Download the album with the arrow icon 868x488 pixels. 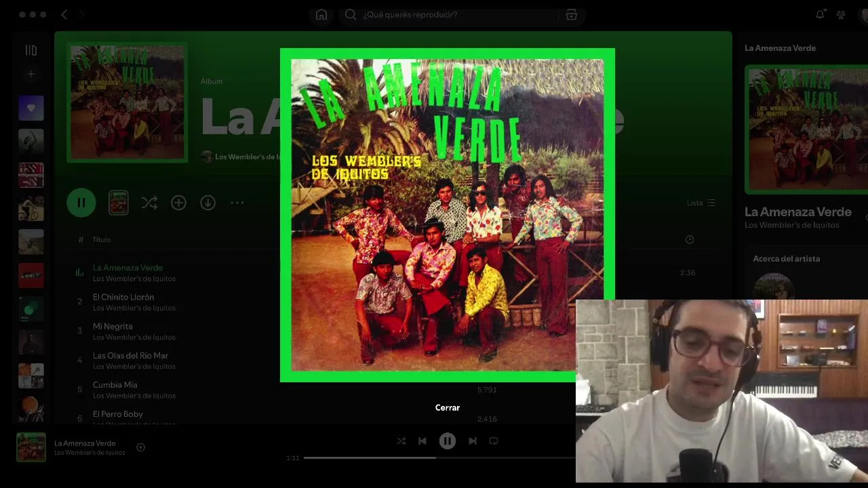[208, 203]
